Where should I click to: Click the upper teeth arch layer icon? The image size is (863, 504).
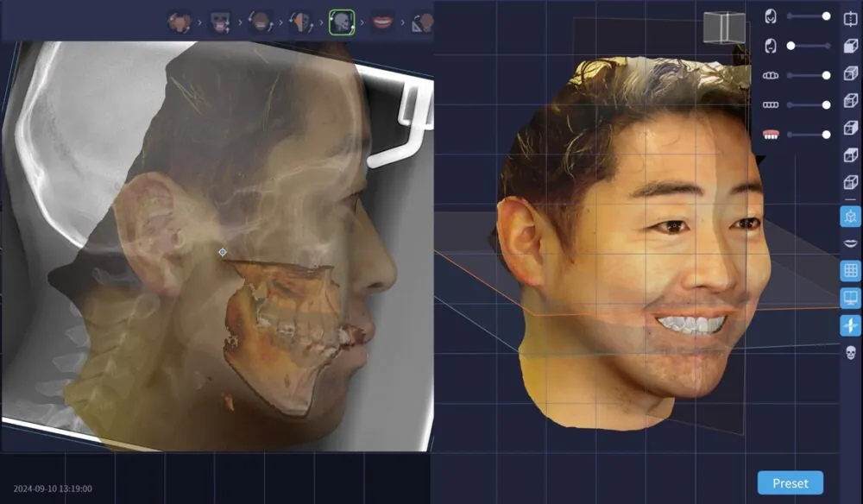(771, 75)
